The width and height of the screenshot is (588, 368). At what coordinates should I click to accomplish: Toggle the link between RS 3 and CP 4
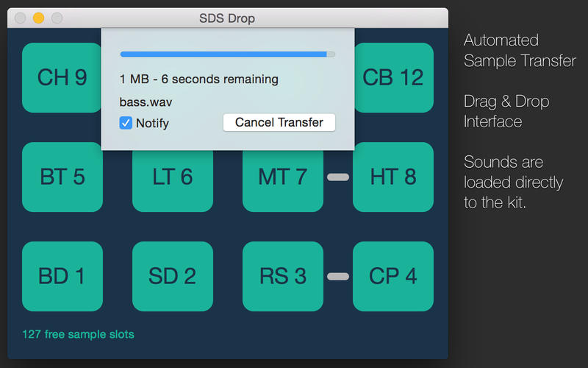[x=338, y=276]
